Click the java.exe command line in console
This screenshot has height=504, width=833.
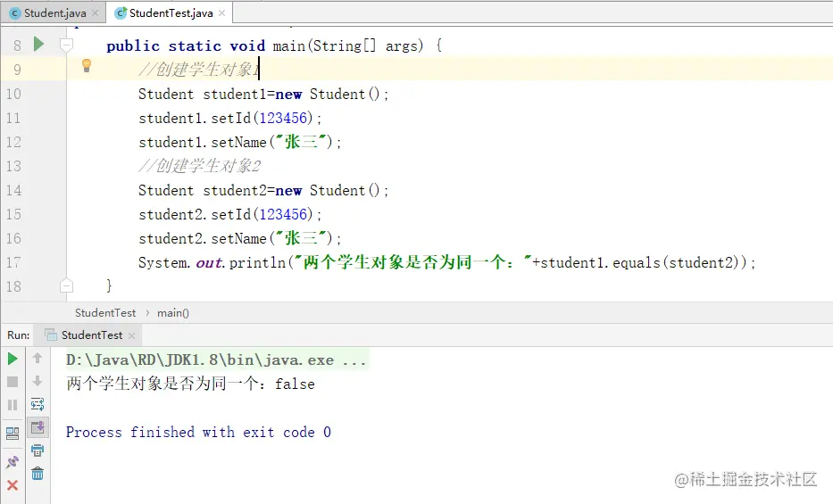pos(216,360)
